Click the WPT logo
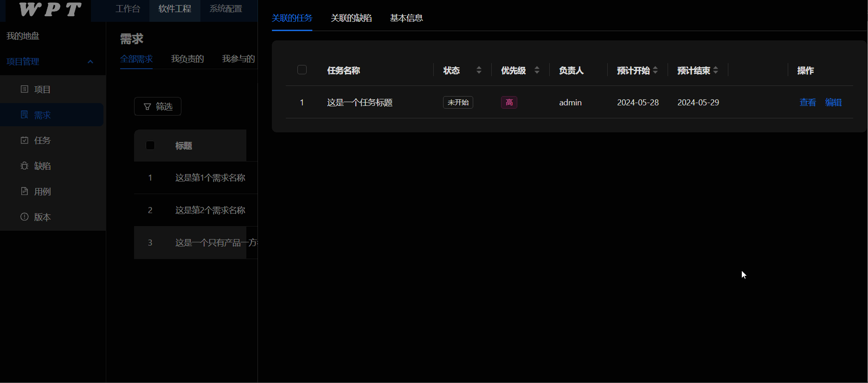868x383 pixels. pyautogui.click(x=50, y=9)
